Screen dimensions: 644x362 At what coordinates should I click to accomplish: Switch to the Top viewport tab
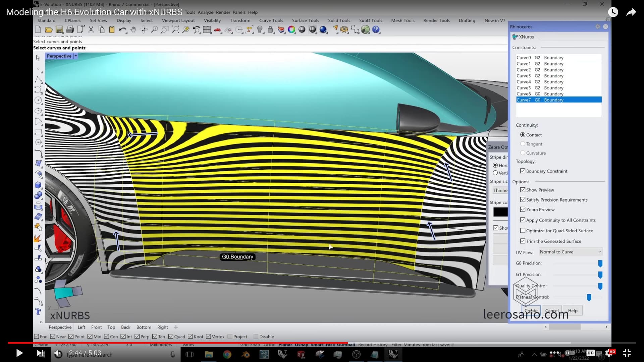[111, 327]
